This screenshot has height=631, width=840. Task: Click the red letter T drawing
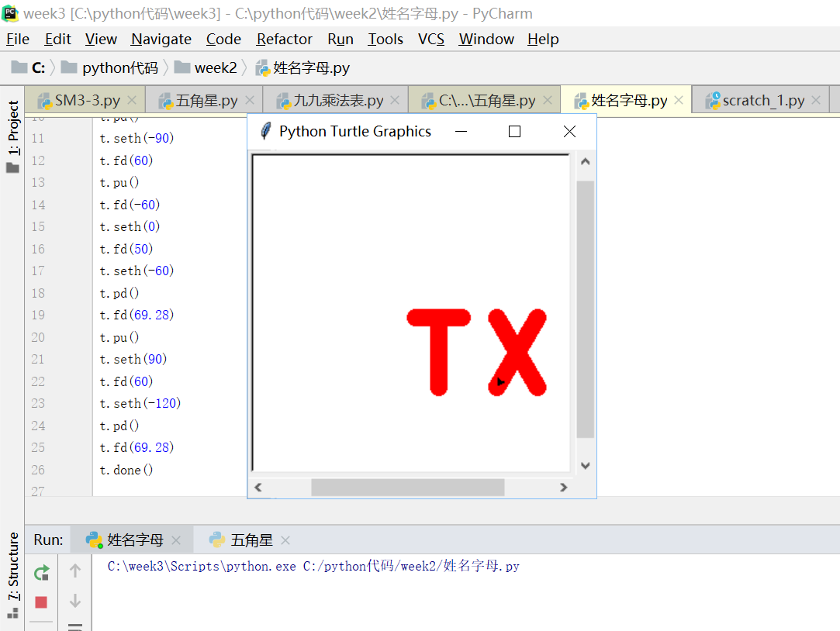(x=439, y=352)
